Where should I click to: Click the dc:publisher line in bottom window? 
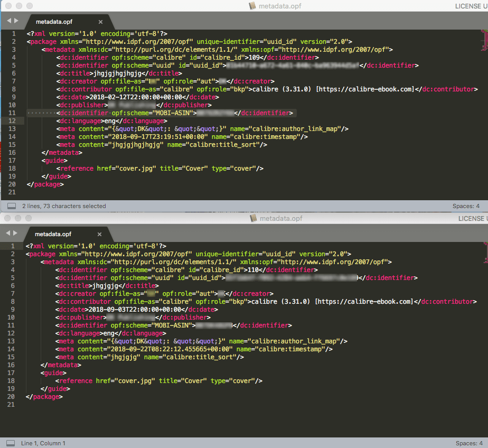click(133, 317)
